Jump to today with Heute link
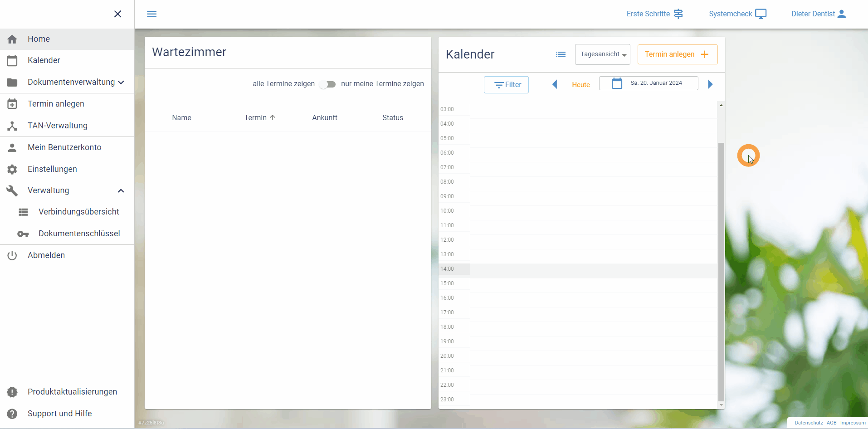This screenshot has width=868, height=429. point(580,85)
